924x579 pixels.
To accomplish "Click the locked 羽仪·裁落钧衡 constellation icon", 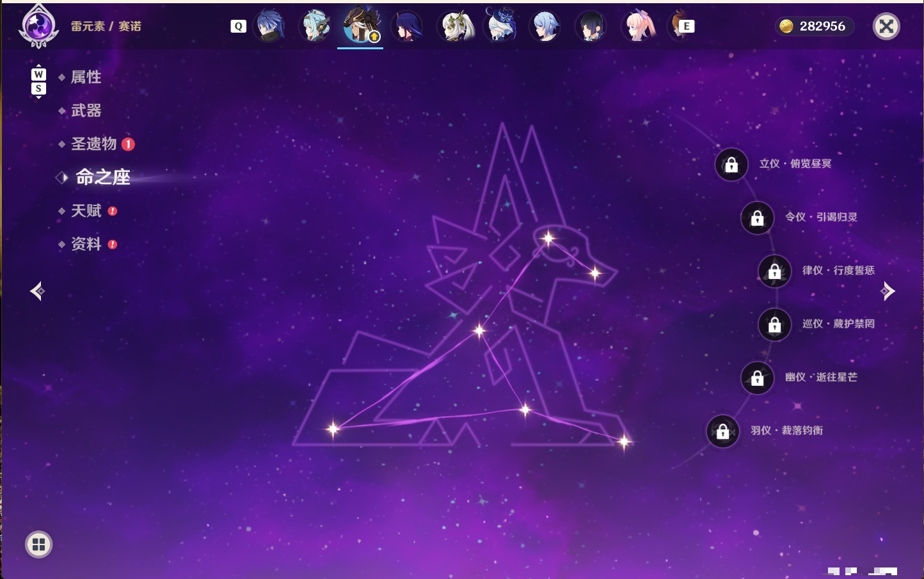I will pyautogui.click(x=722, y=431).
